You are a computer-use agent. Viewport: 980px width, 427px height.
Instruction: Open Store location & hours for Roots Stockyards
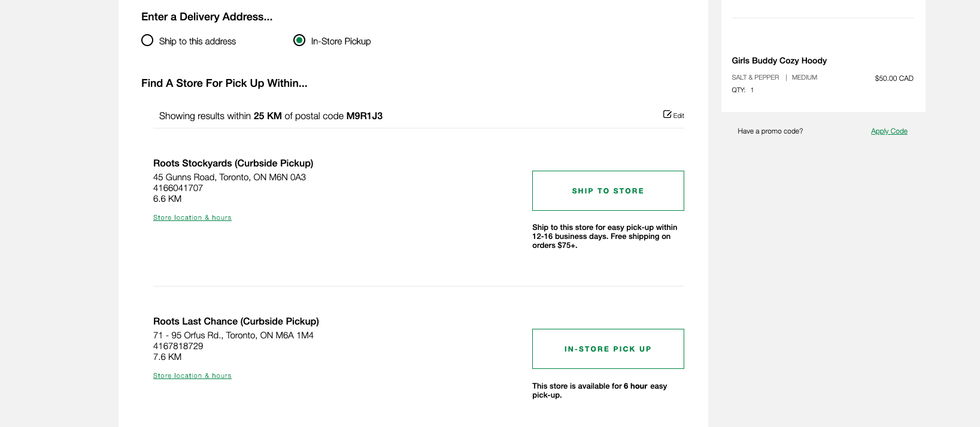pos(192,218)
